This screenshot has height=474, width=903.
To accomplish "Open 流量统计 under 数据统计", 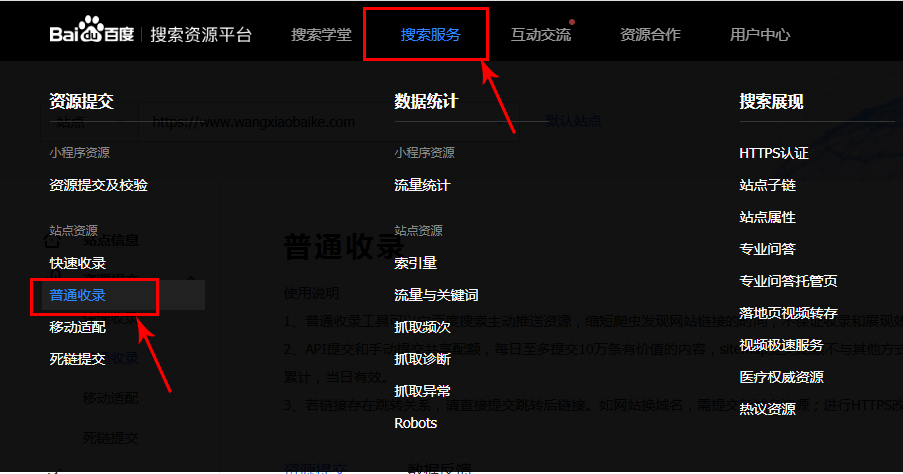I will 422,185.
